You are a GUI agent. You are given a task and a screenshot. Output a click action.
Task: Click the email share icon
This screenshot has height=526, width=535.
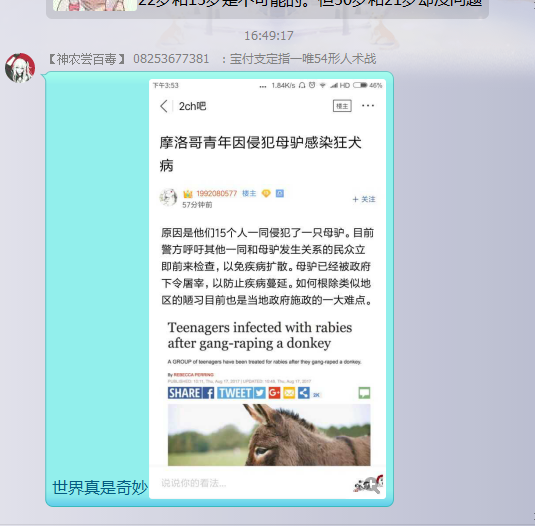[x=289, y=393]
